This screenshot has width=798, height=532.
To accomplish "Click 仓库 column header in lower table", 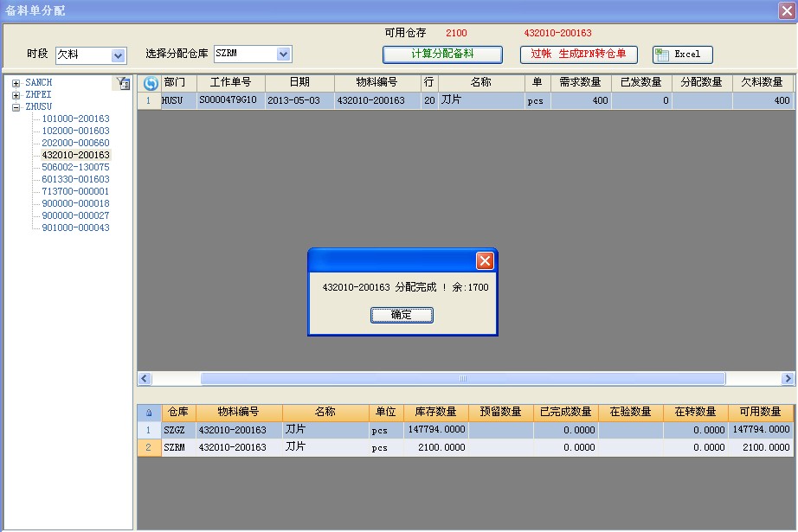I will 178,412.
